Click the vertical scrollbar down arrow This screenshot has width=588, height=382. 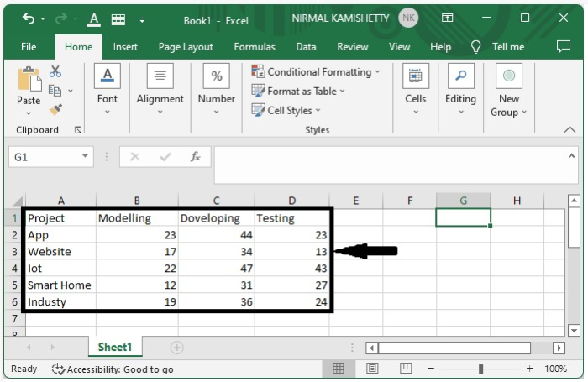pos(574,331)
